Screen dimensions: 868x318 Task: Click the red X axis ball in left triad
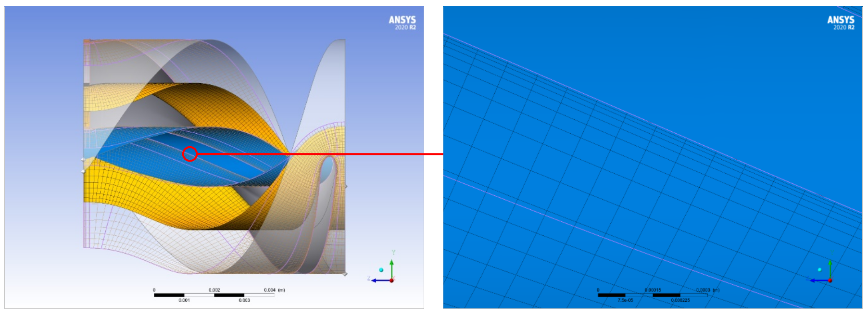coord(392,280)
